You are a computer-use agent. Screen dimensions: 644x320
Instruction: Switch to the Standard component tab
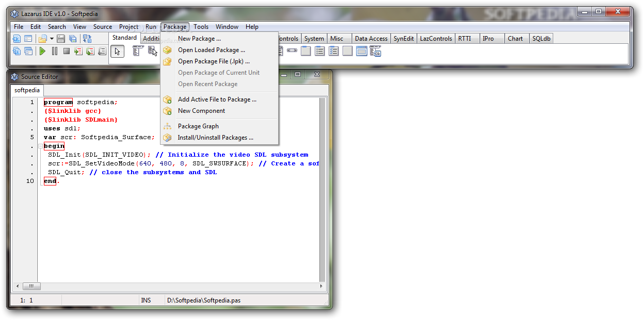click(x=124, y=38)
